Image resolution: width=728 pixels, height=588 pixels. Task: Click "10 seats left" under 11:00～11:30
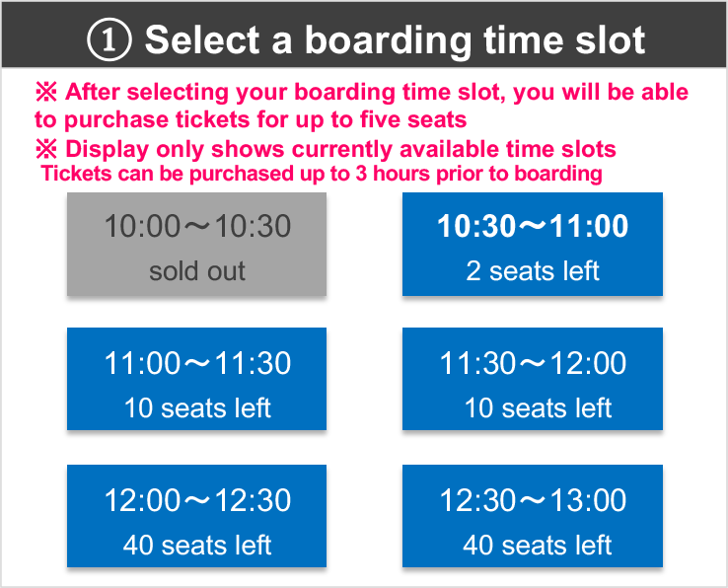click(197, 407)
